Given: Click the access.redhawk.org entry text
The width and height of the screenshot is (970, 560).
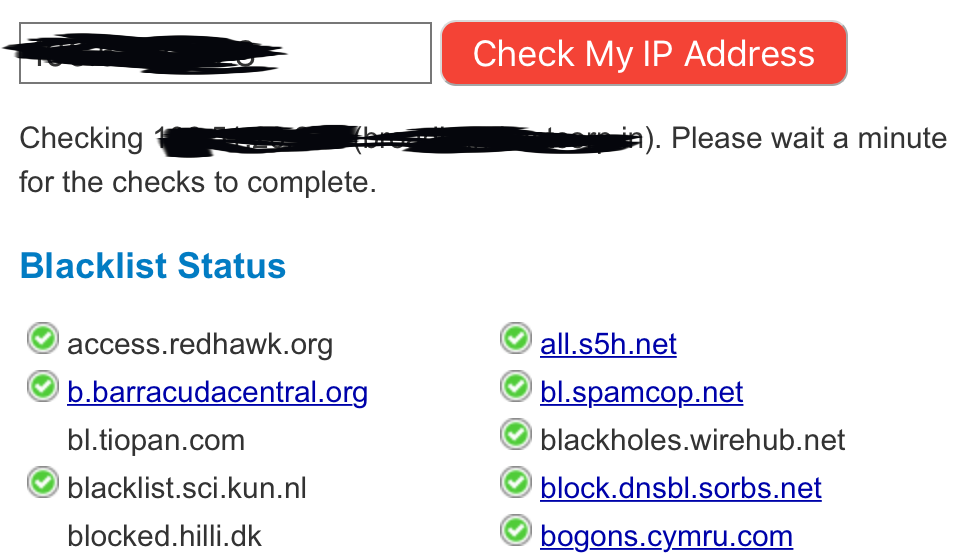Looking at the screenshot, I should (x=200, y=345).
